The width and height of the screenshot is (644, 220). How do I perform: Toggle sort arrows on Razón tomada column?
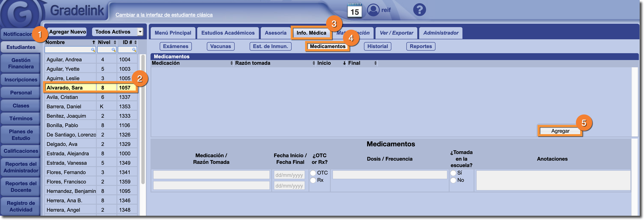tap(314, 63)
